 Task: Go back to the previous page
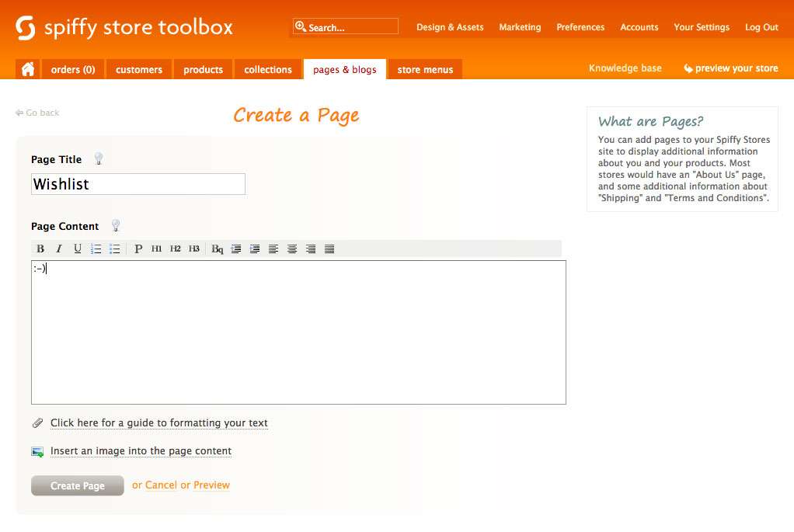tap(37, 113)
